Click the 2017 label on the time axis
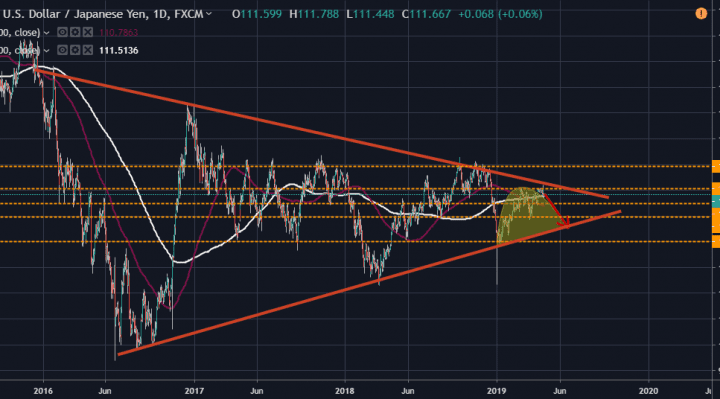 194,391
